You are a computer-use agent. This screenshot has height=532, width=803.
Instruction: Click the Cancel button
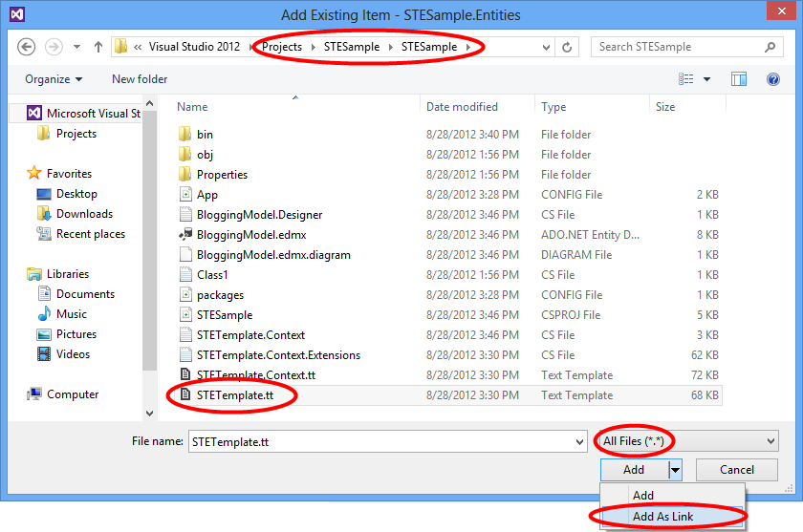click(737, 470)
